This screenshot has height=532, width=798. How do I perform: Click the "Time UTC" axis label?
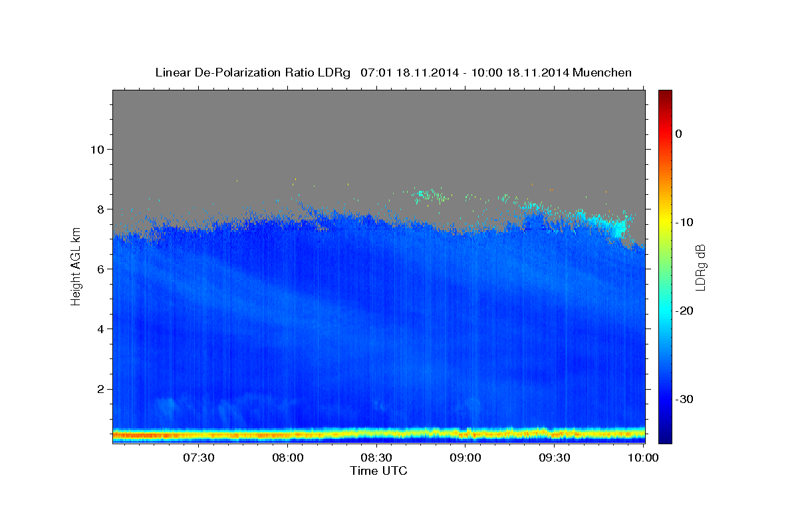point(378,471)
